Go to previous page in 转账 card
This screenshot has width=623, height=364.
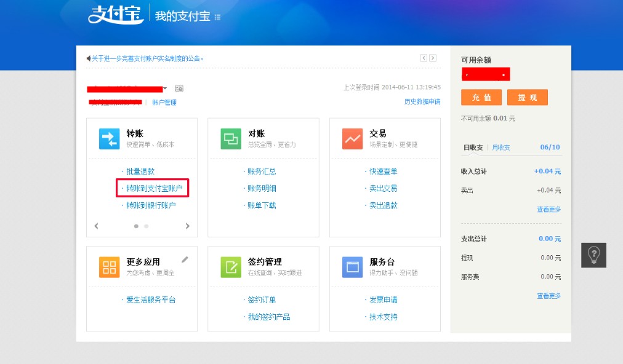(x=96, y=226)
